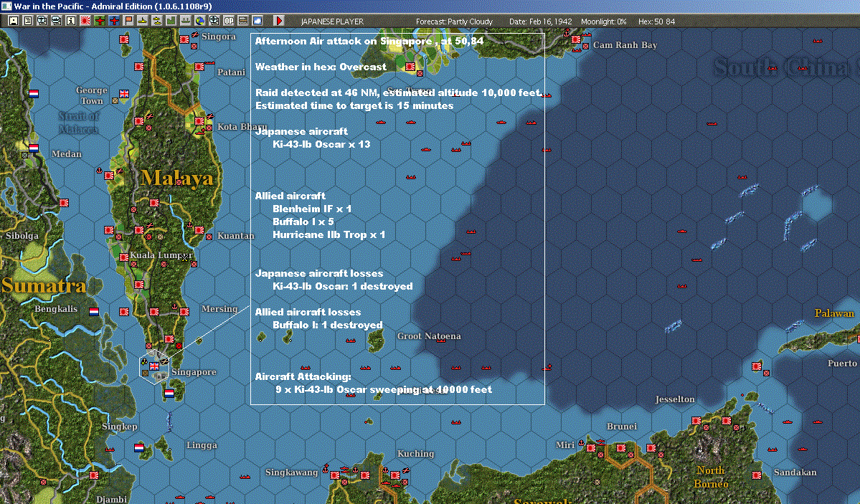Viewport: 860px width, 504px height.
Task: Click the Sibolga label on the map
Action: point(22,236)
